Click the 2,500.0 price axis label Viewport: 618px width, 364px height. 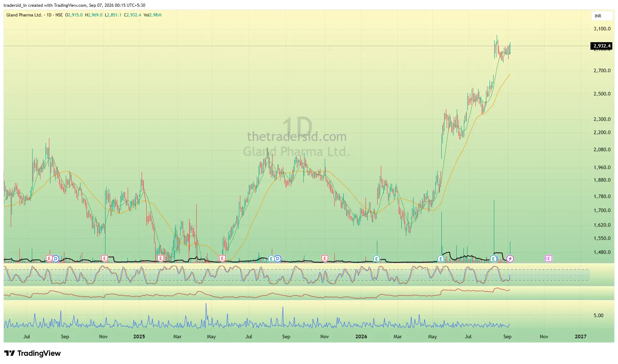[602, 94]
